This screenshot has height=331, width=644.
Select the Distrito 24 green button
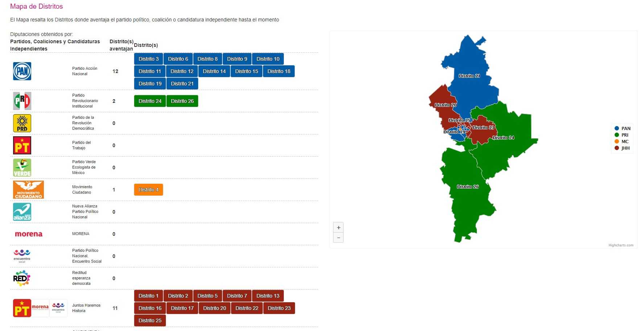150,101
